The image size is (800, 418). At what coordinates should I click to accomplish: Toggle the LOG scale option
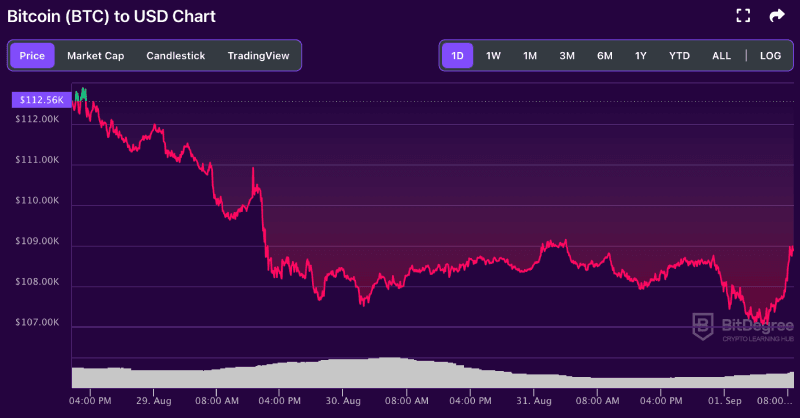[x=770, y=56]
